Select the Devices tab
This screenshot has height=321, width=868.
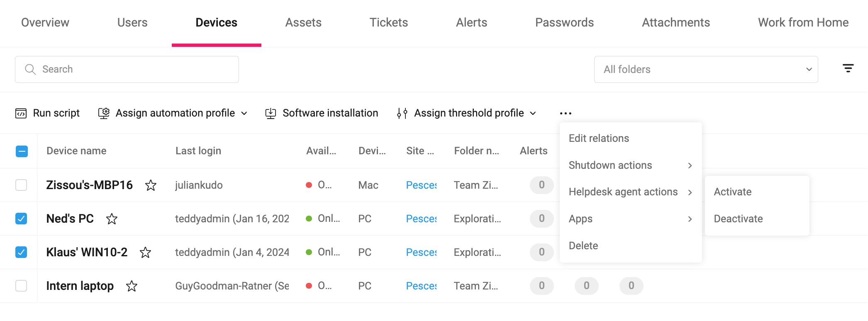216,22
